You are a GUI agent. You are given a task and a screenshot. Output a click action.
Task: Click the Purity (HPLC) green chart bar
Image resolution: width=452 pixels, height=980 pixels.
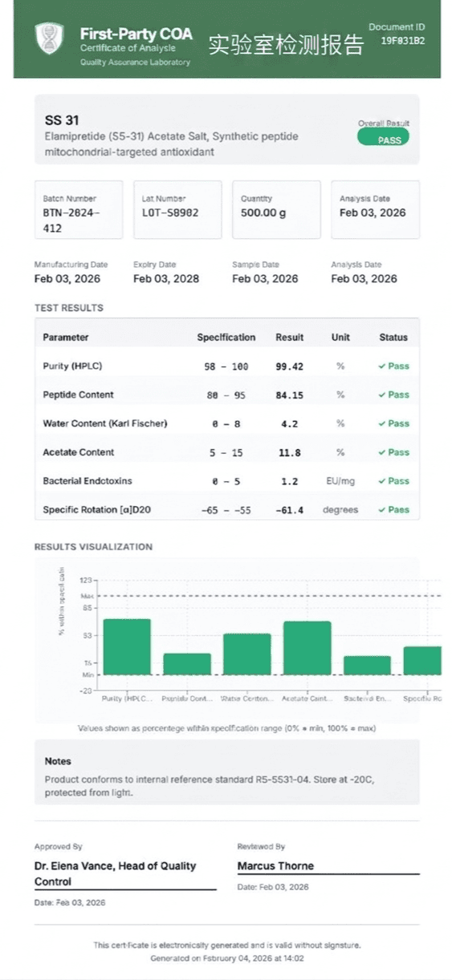tap(127, 647)
